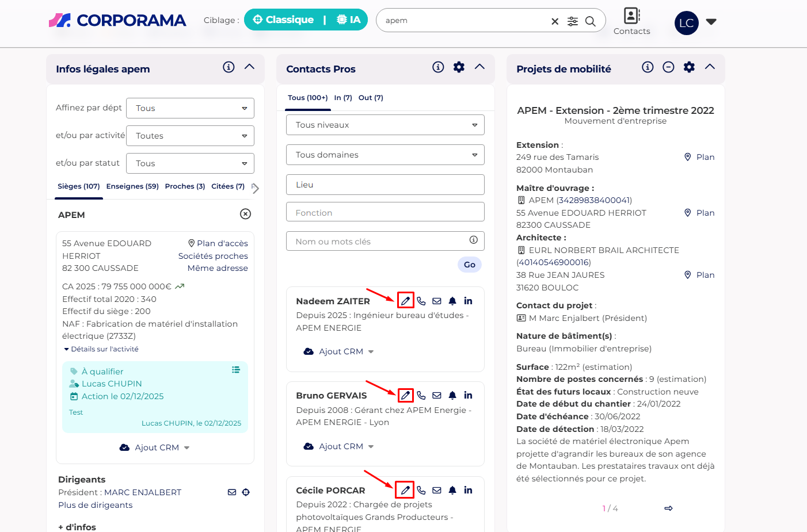807x532 pixels.
Task: Click the search filters icon in search bar
Action: pos(572,21)
